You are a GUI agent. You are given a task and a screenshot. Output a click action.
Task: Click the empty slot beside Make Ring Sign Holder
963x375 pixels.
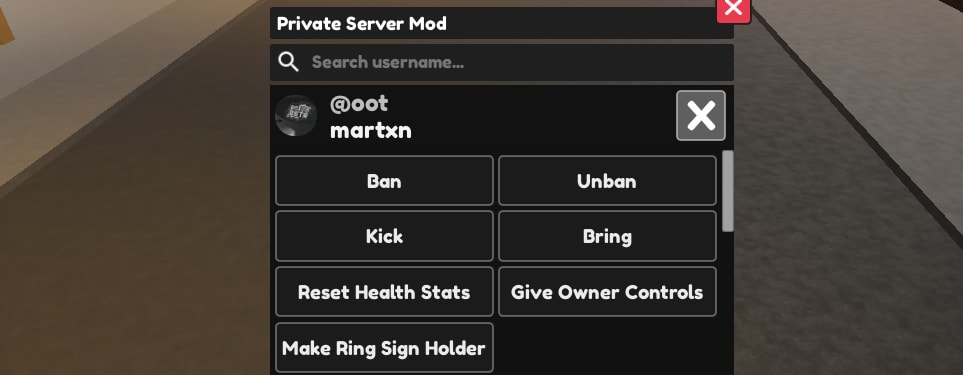[x=607, y=347]
